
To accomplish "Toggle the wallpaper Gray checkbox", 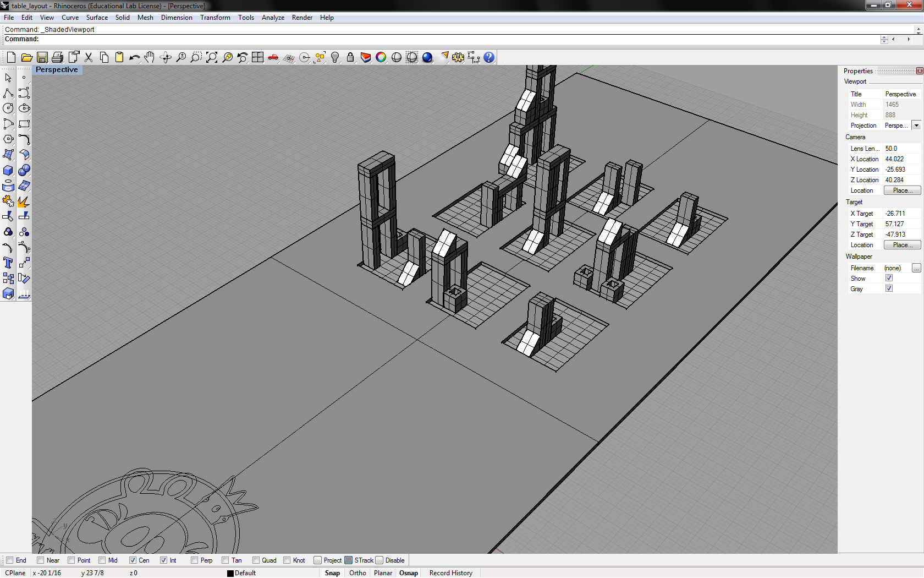I will pyautogui.click(x=889, y=288).
